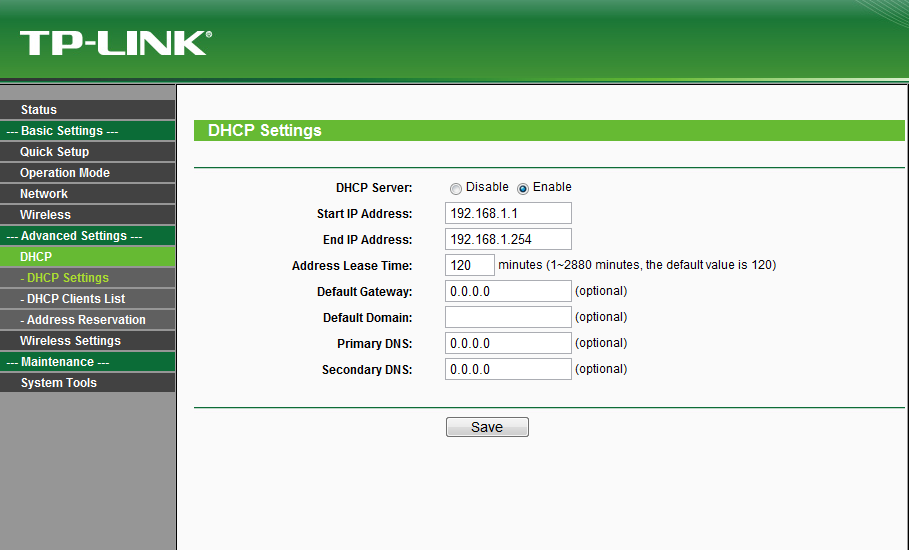Screen dimensions: 909x550
Task: Click the 'DHCP Server:' label
Action: (x=374, y=188)
